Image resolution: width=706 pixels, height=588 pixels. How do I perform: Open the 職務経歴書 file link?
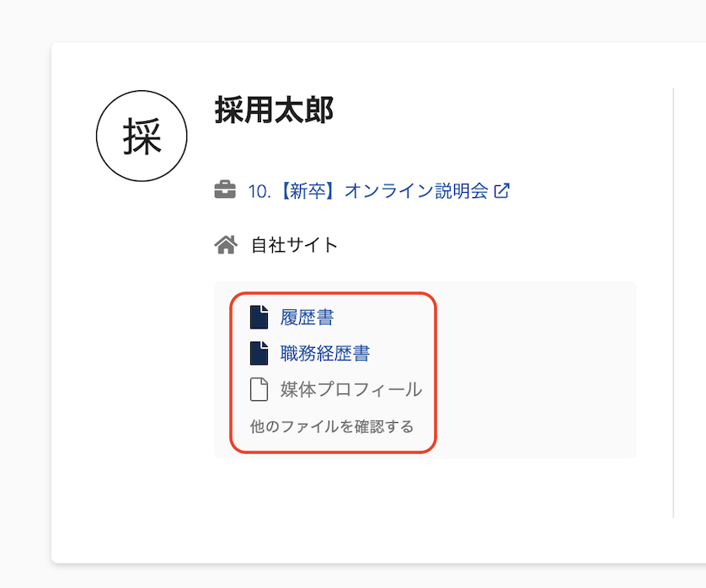pos(325,354)
